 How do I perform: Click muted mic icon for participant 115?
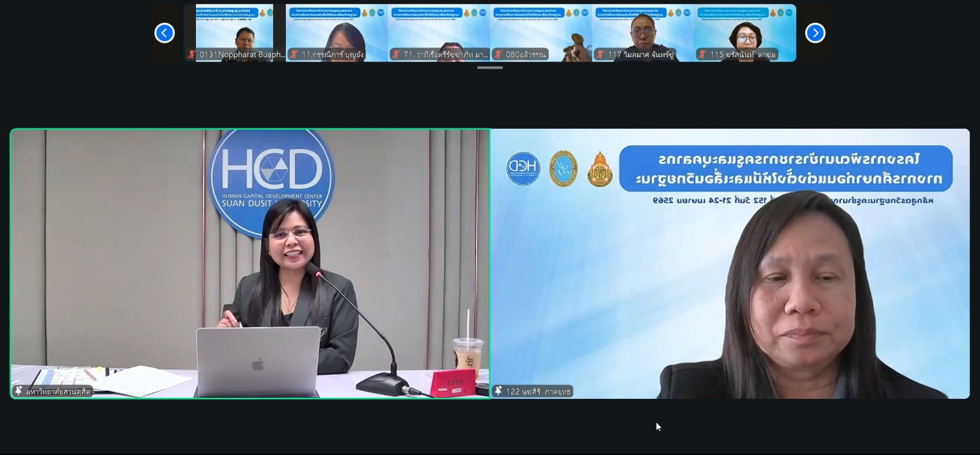pyautogui.click(x=702, y=54)
